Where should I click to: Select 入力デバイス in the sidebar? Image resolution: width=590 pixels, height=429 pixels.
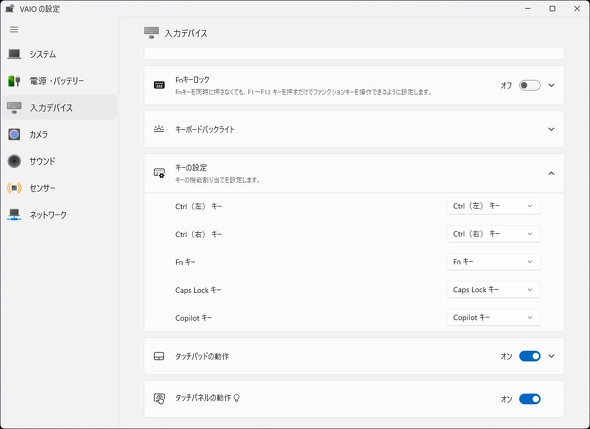pos(60,108)
